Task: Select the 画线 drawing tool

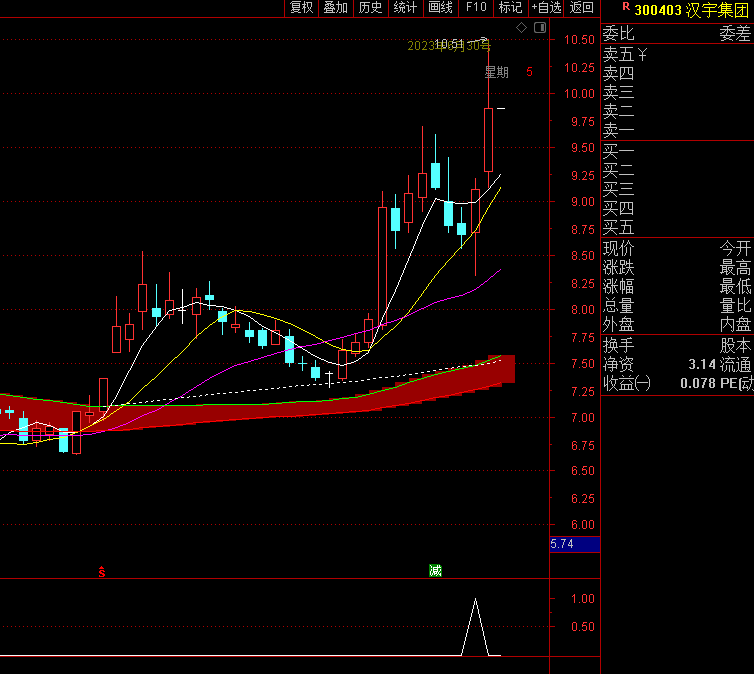Action: pos(440,8)
